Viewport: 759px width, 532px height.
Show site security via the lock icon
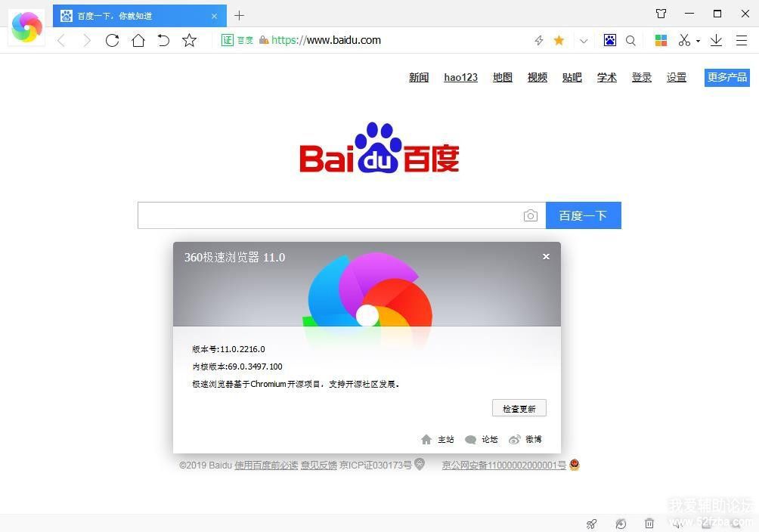point(264,40)
